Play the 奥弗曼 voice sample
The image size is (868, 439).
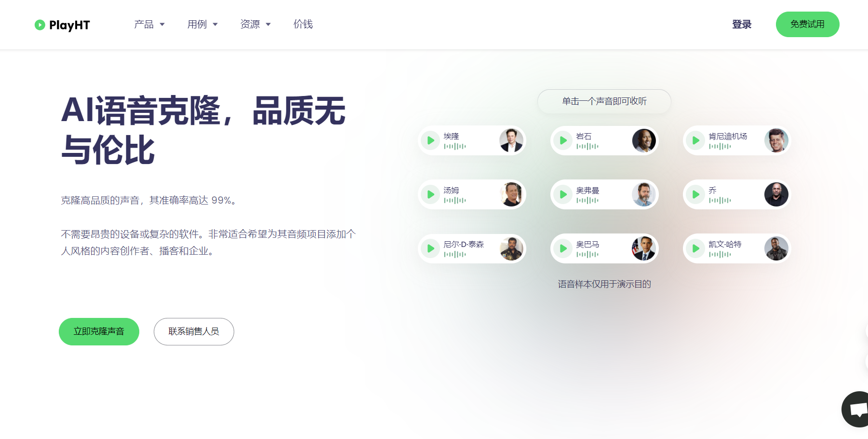pyautogui.click(x=563, y=194)
